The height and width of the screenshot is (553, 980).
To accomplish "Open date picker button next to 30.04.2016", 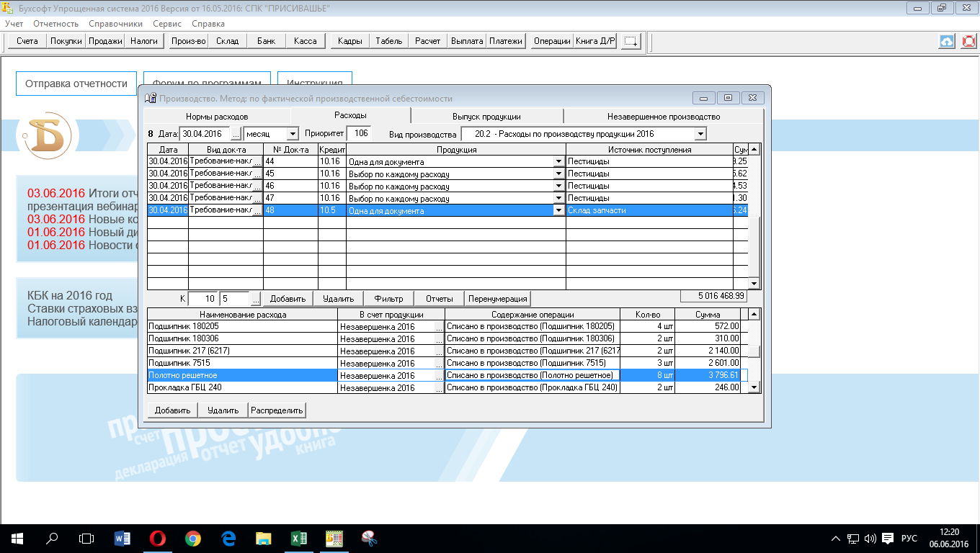I will (236, 134).
